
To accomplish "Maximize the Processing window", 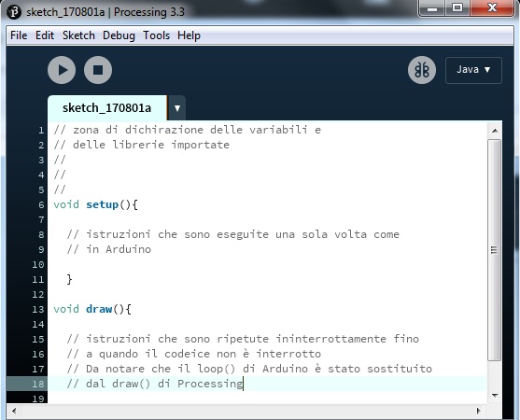I will pyautogui.click(x=457, y=8).
